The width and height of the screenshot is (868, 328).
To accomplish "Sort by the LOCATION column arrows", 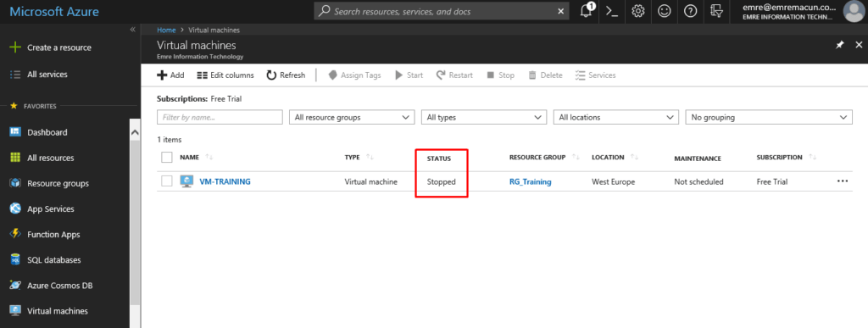I will click(x=634, y=158).
